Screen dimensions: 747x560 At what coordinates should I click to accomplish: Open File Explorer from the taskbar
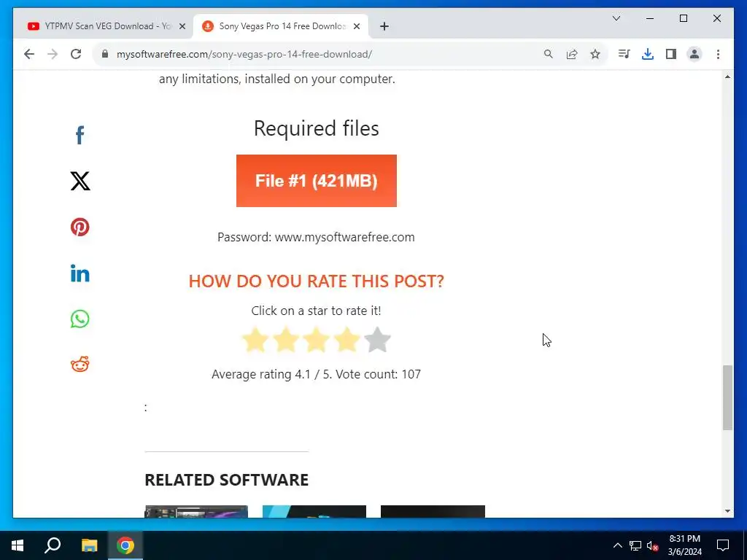(89, 545)
